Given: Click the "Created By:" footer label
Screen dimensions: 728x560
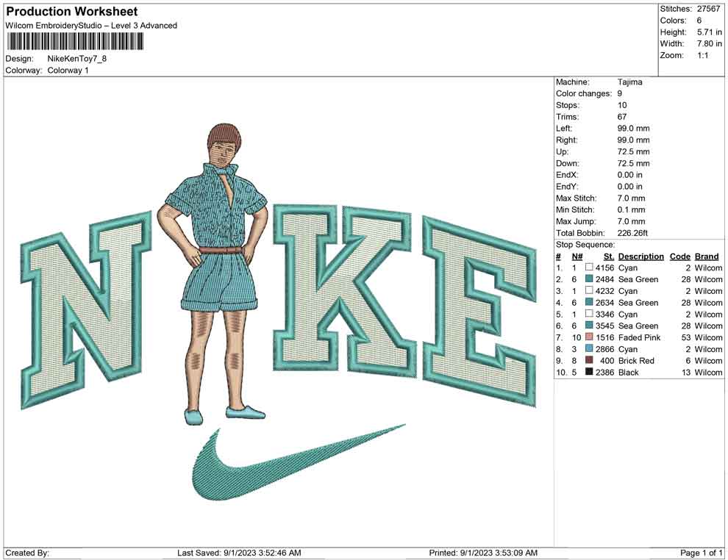Looking at the screenshot, I should pos(27,553).
